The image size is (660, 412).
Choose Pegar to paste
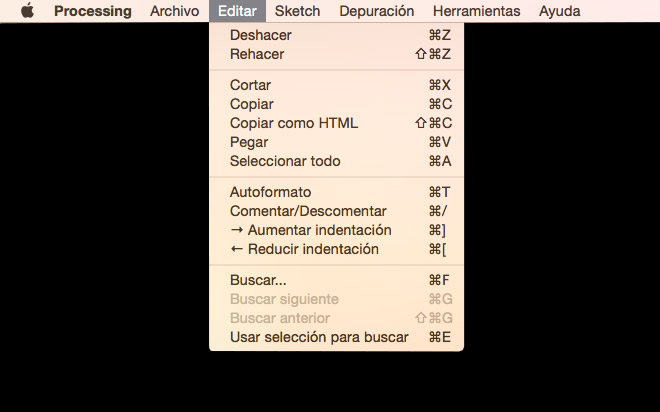[248, 142]
